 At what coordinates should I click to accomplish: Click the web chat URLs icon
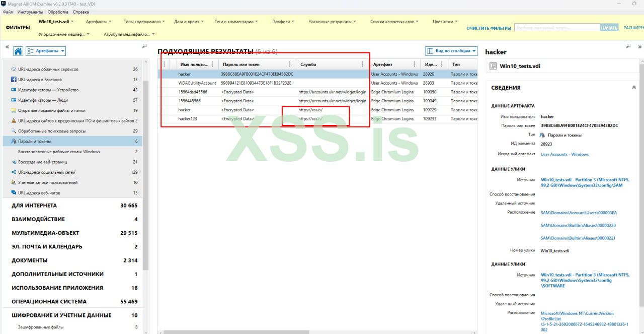coord(14,193)
